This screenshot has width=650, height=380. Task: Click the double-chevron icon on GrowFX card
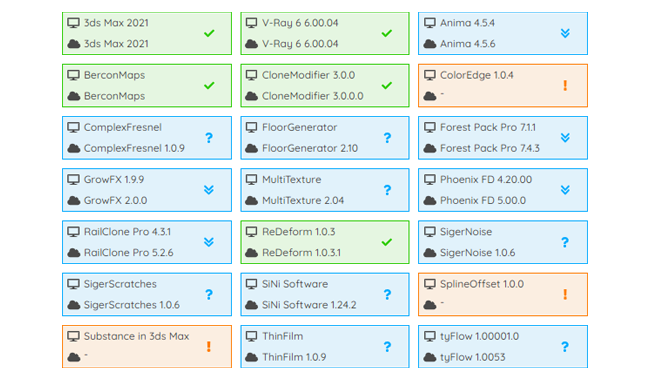coord(209,190)
